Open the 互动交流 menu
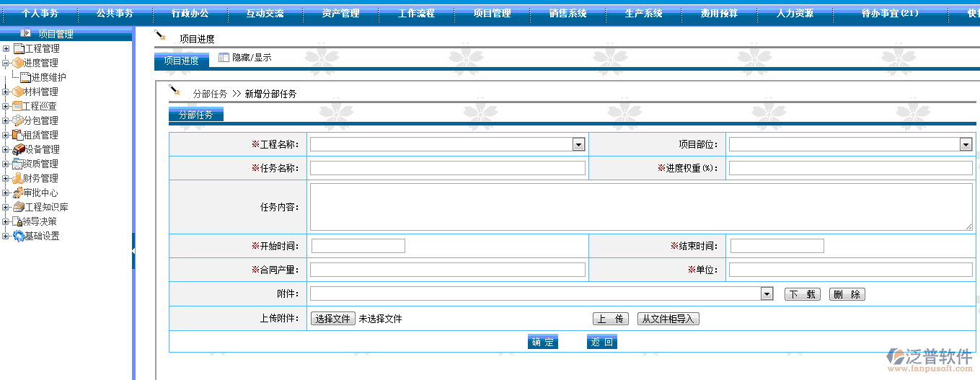The image size is (980, 380). tap(265, 14)
